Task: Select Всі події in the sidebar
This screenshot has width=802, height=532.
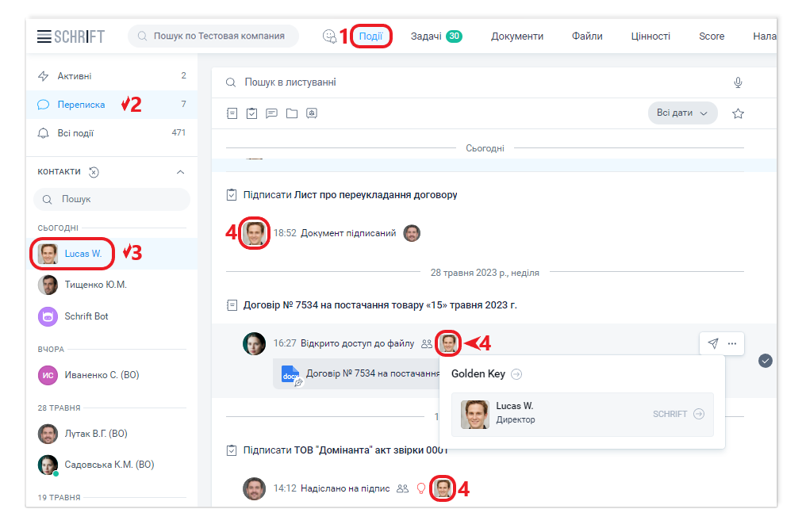Action: pos(112,133)
